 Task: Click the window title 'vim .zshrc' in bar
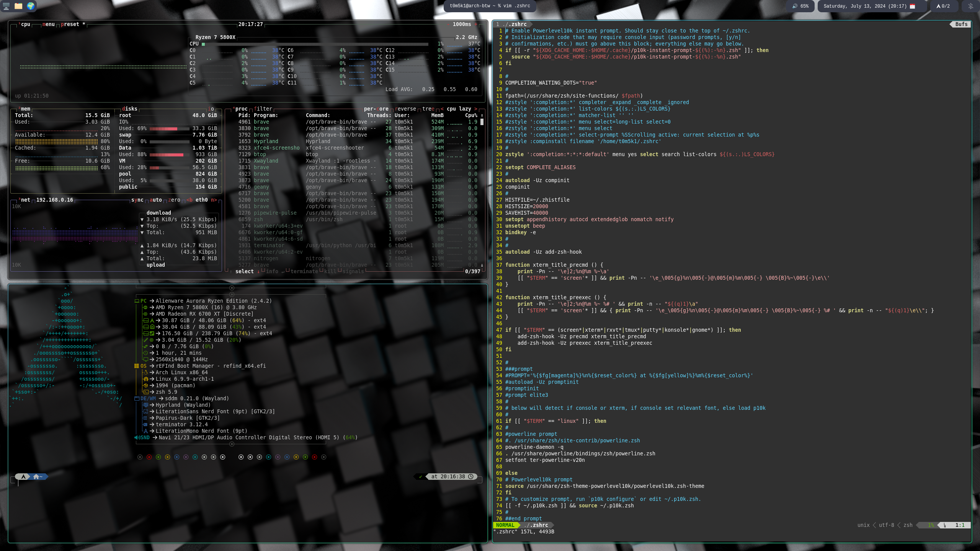[x=490, y=6]
